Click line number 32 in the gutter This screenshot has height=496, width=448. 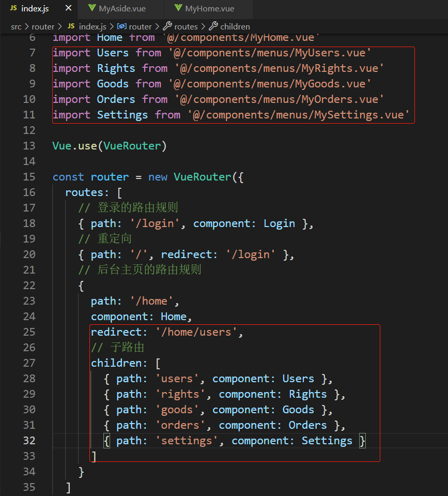coord(29,441)
